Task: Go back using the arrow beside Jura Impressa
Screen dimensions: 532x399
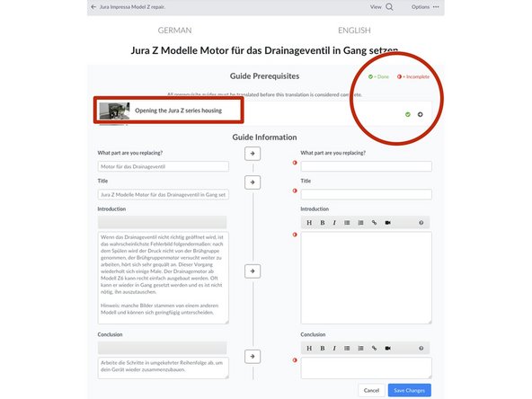Action: pyautogui.click(x=93, y=7)
